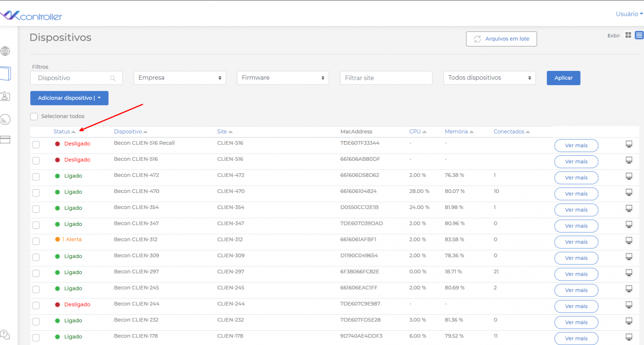Click the Aplicar filter button
Screen dimensions: 644x345
click(563, 78)
